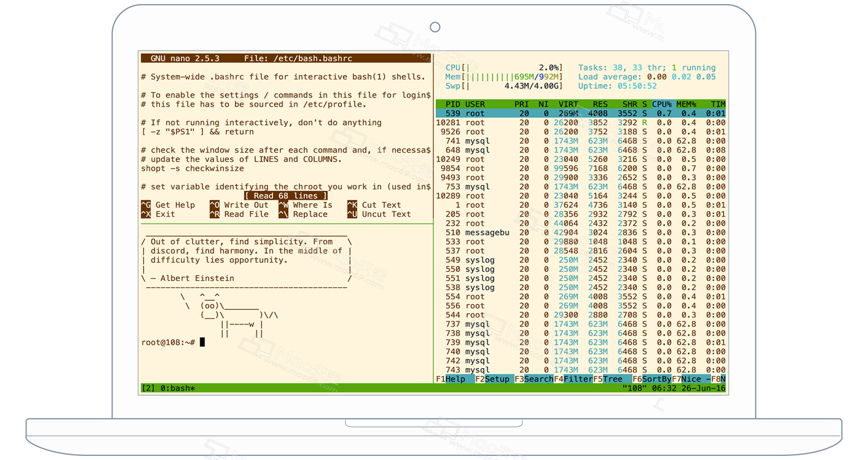Image resolution: width=868 pixels, height=460 pixels.
Task: Select root process row PID 544
Action: pyautogui.click(x=581, y=315)
